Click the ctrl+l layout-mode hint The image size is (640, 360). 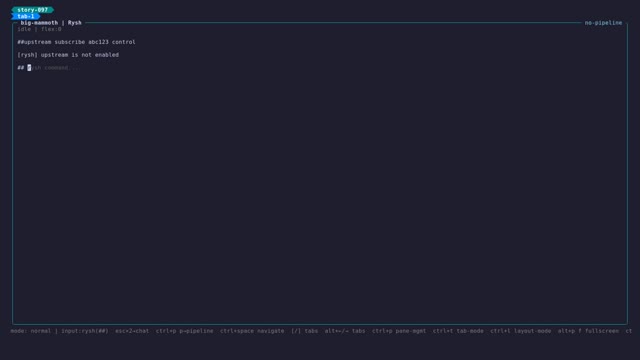521,331
